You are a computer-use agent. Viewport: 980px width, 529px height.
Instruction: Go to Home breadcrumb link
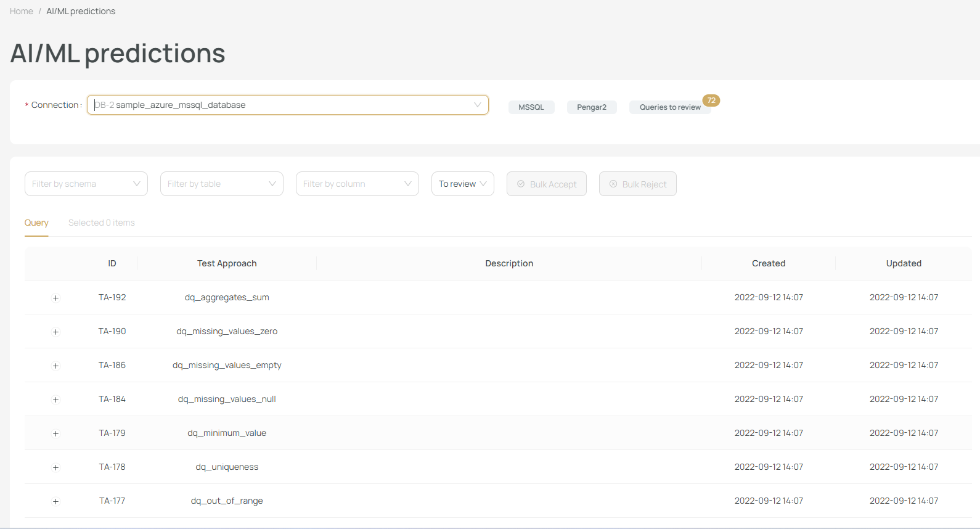pos(22,11)
